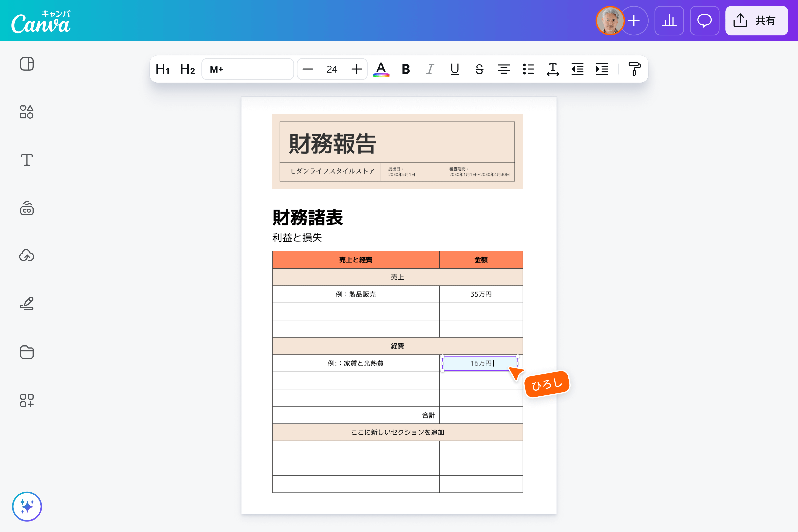Select the Text tool from the sidebar
Image resolution: width=798 pixels, height=532 pixels.
pyautogui.click(x=27, y=160)
